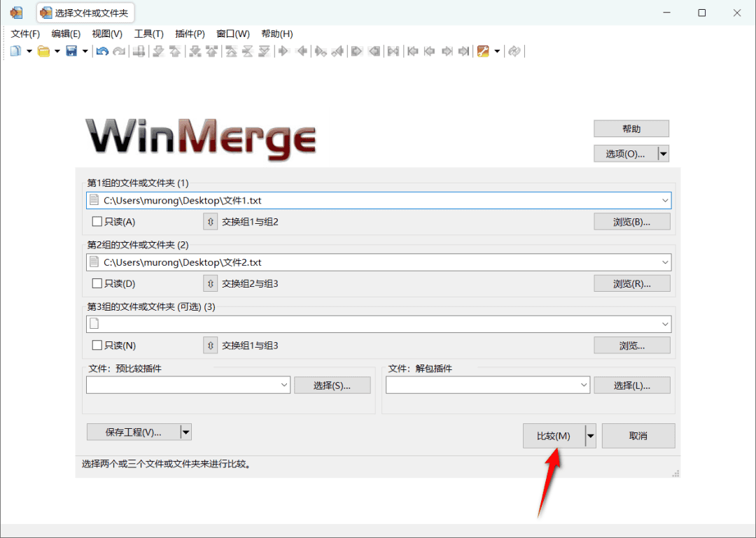Open the 插件(P) menu
Image resolution: width=756 pixels, height=538 pixels.
[x=190, y=34]
